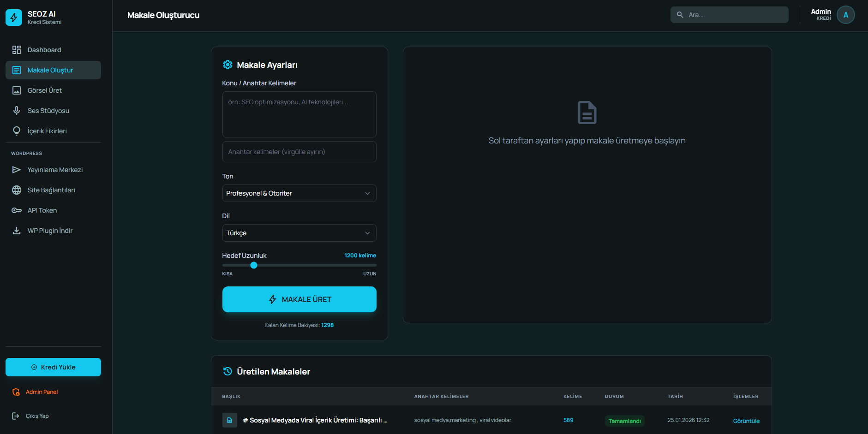
Task: Click the Kredi Yükle button
Action: 53,367
